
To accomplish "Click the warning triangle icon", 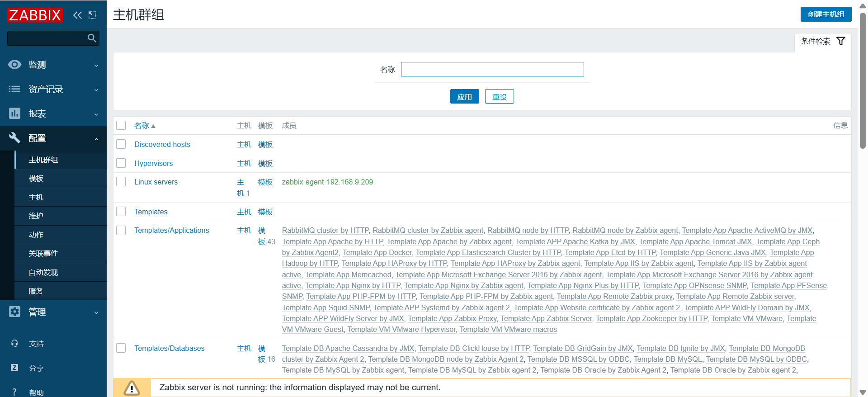I will tap(132, 388).
